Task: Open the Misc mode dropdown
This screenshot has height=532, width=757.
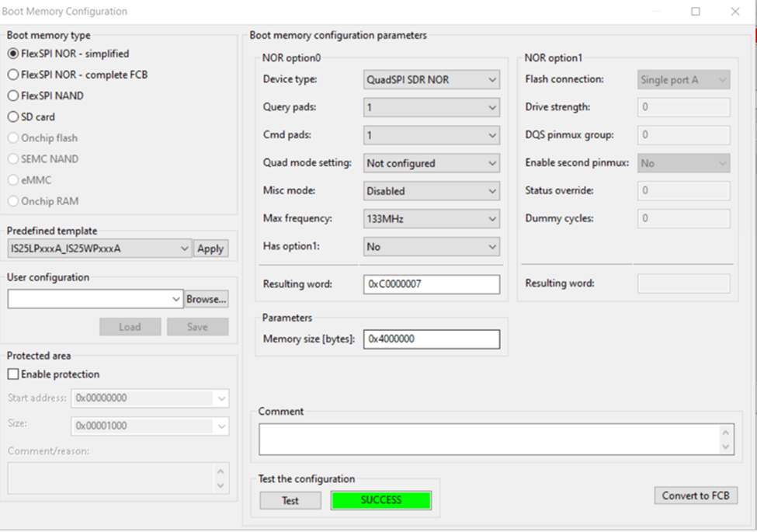Action: click(431, 190)
